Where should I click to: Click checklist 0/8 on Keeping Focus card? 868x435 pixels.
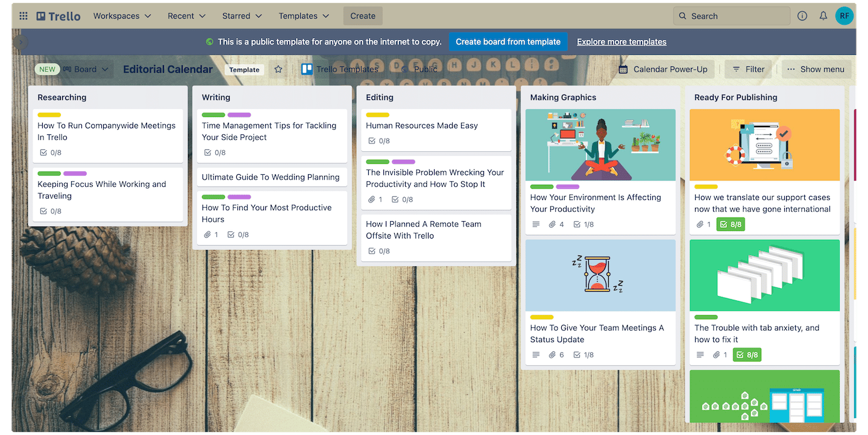51,211
